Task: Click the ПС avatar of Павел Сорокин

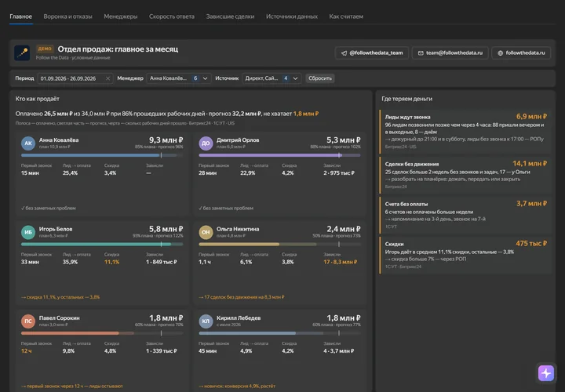Action: coord(28,321)
